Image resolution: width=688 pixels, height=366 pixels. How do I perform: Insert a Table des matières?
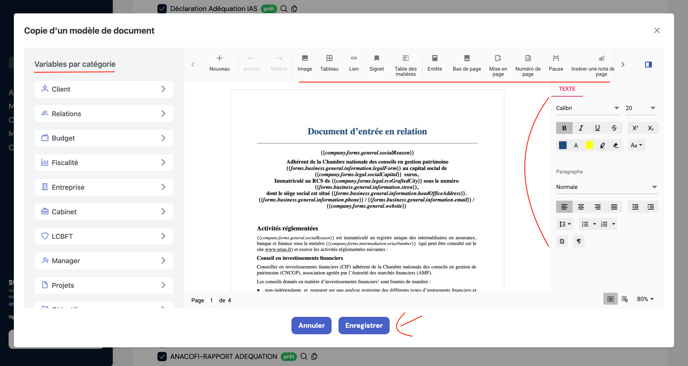(x=405, y=65)
